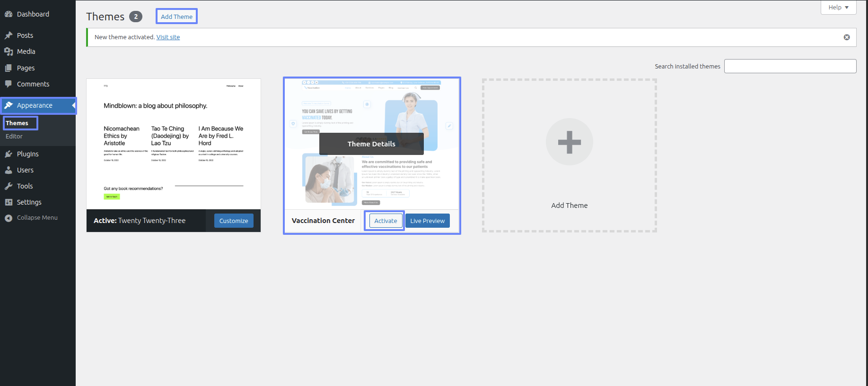Click the Comments speech bubble icon
The image size is (868, 386).
pos(9,84)
